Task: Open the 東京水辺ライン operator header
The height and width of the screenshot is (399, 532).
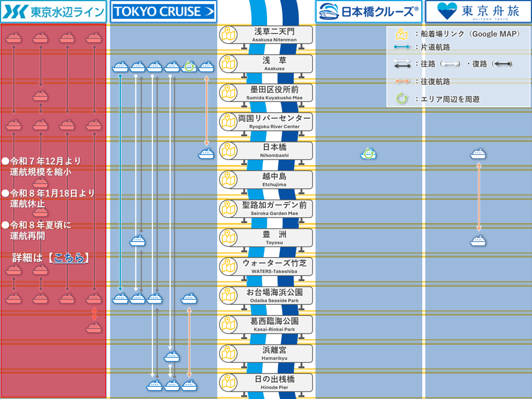Action: [53, 11]
